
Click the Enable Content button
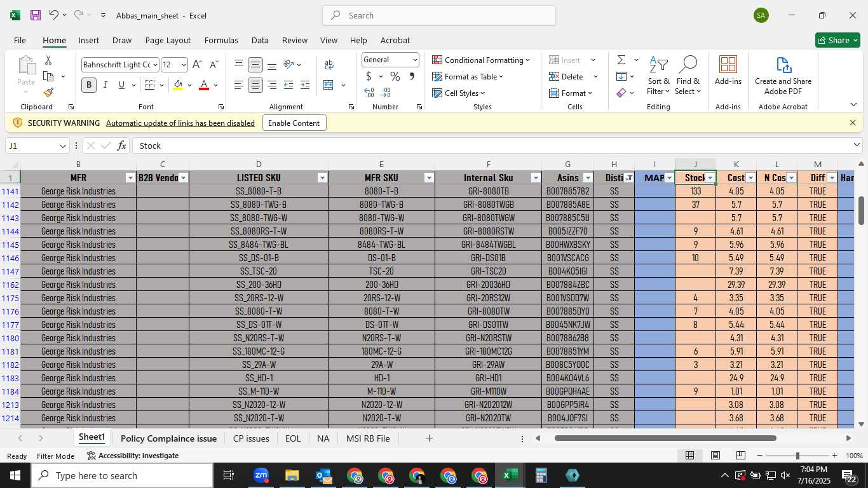(x=294, y=123)
